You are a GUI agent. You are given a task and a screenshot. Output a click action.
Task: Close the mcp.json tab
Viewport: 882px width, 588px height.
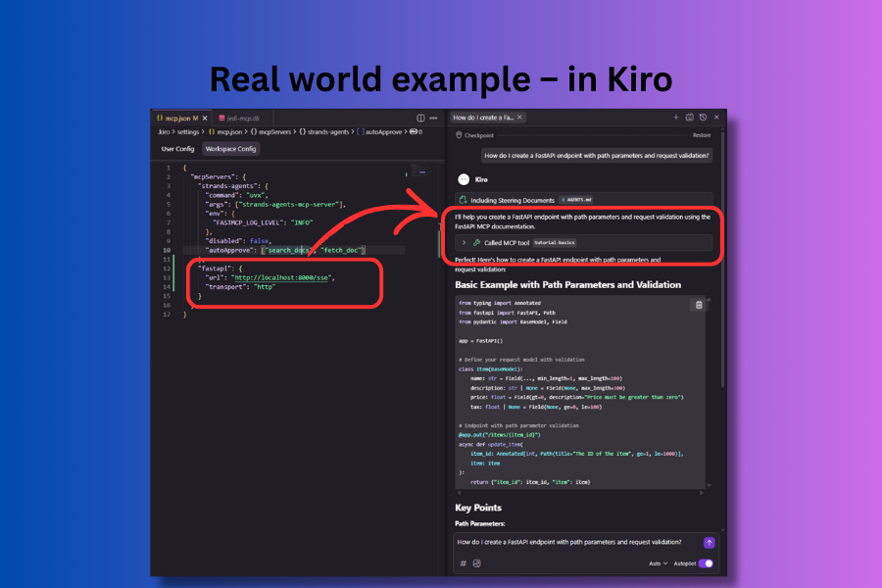click(x=205, y=119)
